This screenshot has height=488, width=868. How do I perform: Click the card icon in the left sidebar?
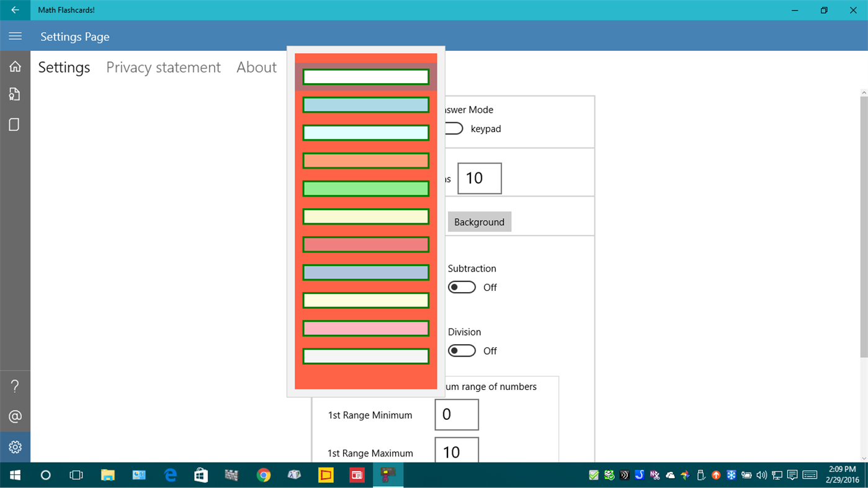15,124
